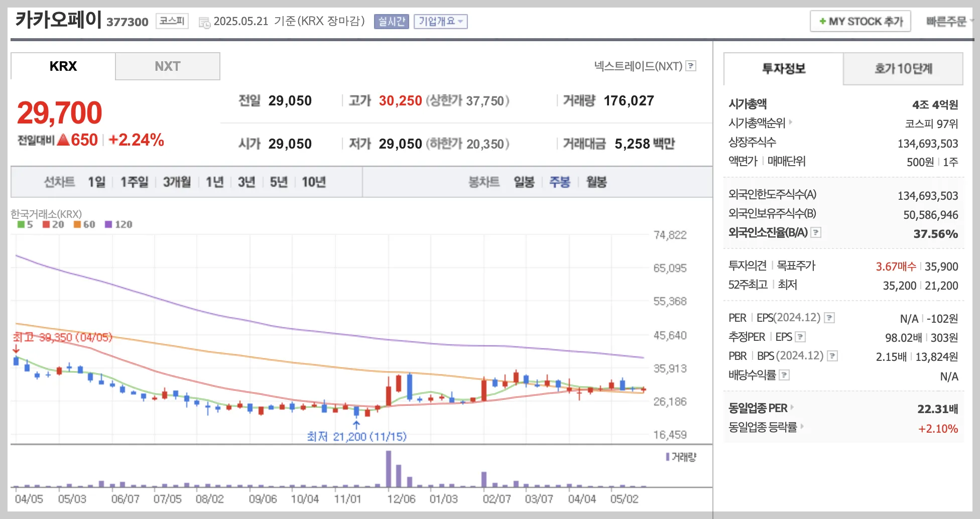Click the purple 120-day moving average swatch
Screen dimensions: 980x519
[x=108, y=224]
